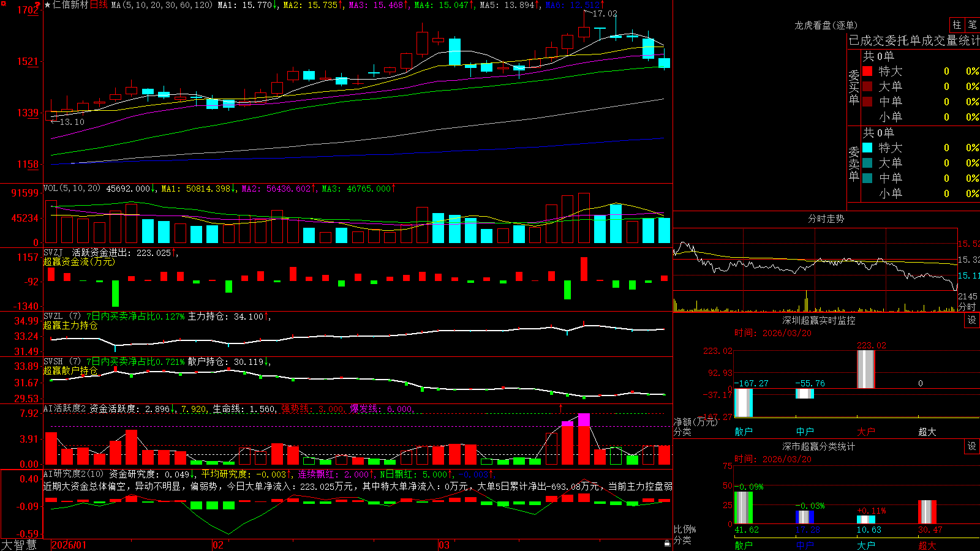Click the 日线 period label
The height and width of the screenshot is (551, 980).
pyautogui.click(x=99, y=5)
